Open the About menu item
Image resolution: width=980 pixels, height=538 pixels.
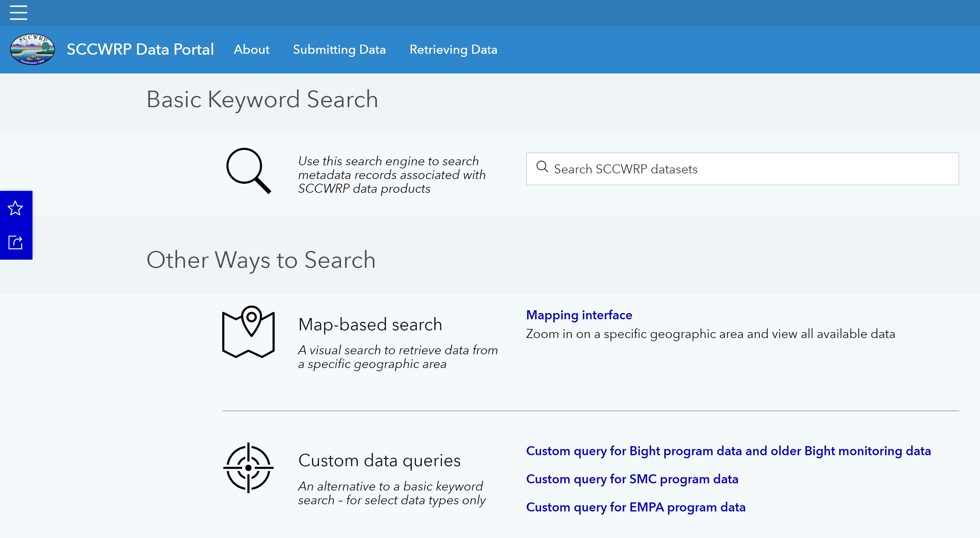(x=252, y=49)
